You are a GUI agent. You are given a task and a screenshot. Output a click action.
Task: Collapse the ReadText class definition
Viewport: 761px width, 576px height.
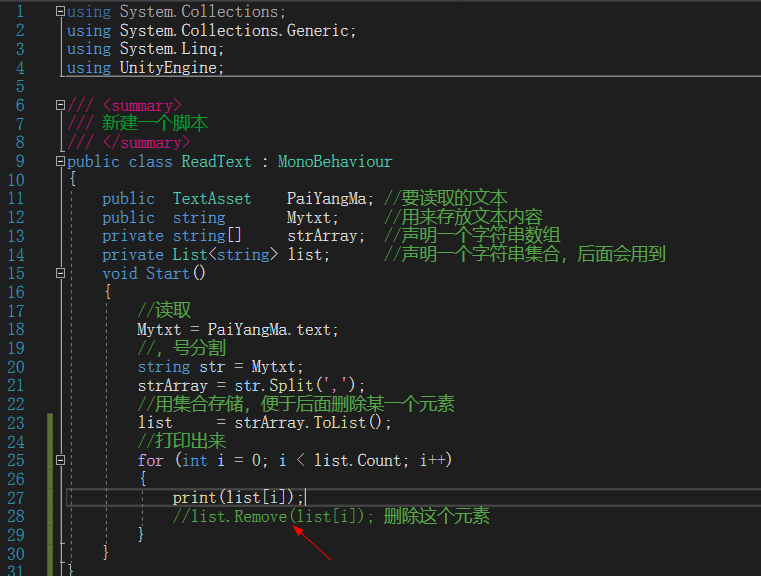60,161
